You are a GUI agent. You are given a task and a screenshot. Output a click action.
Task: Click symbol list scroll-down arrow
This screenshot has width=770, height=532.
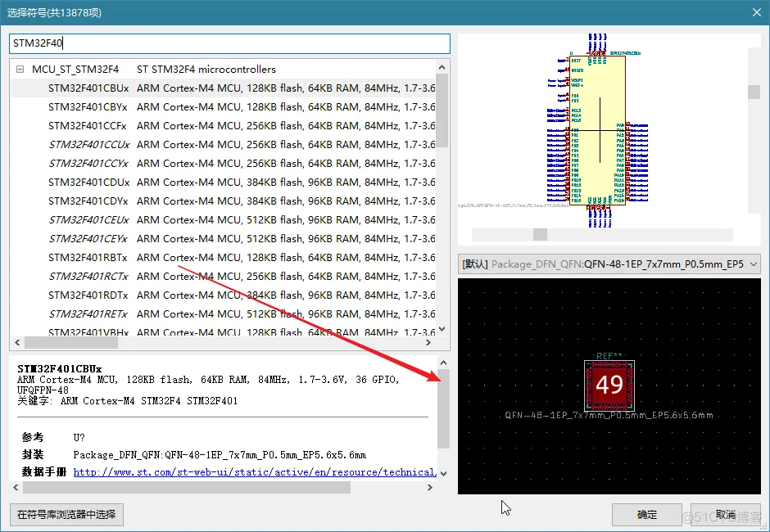click(442, 329)
